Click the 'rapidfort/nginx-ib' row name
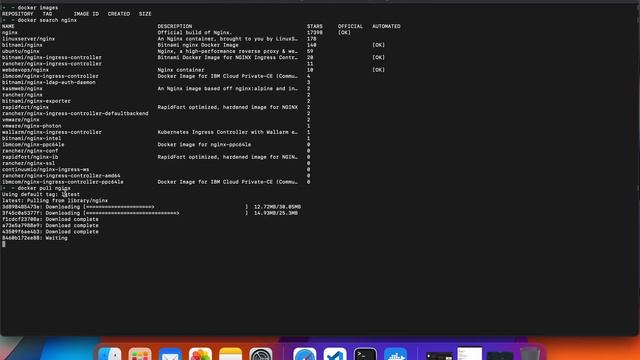Image resolution: width=640 pixels, height=360 pixels. 30,157
